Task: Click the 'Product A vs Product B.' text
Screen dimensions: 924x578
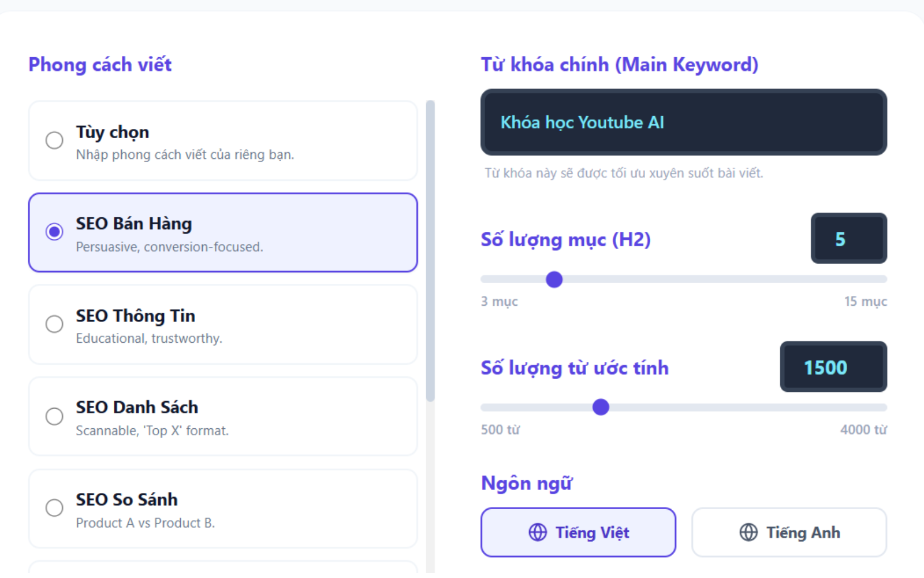Action: click(146, 523)
